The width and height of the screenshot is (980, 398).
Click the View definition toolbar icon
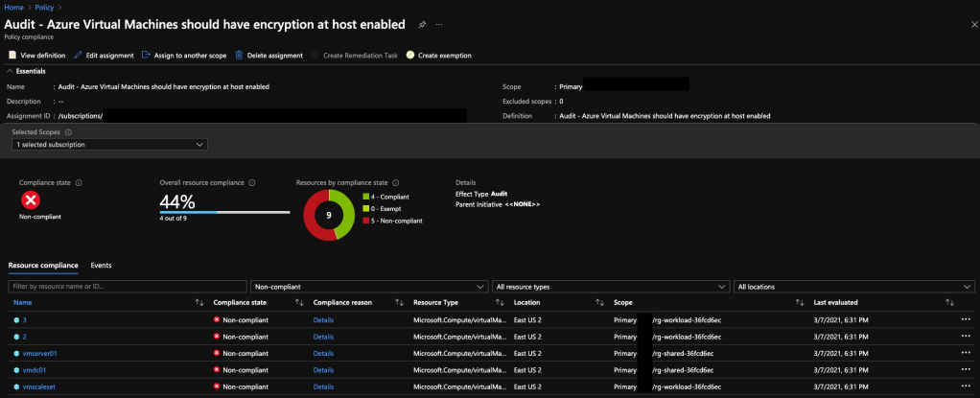[12, 56]
